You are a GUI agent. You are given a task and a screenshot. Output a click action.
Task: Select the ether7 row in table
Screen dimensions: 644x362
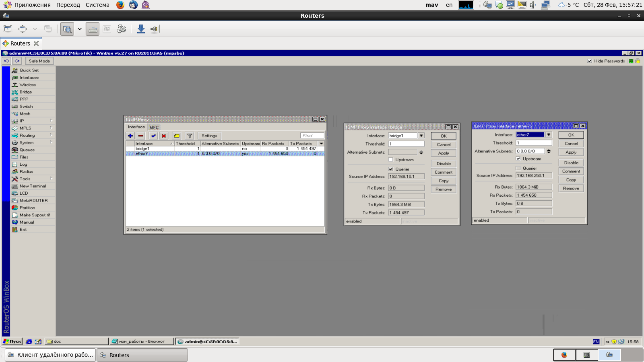pyautogui.click(x=225, y=154)
